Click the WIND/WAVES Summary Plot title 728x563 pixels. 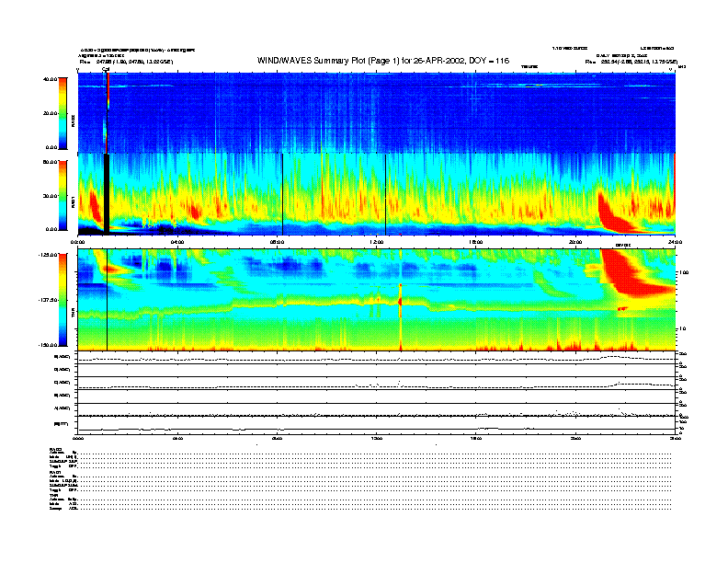coord(383,61)
